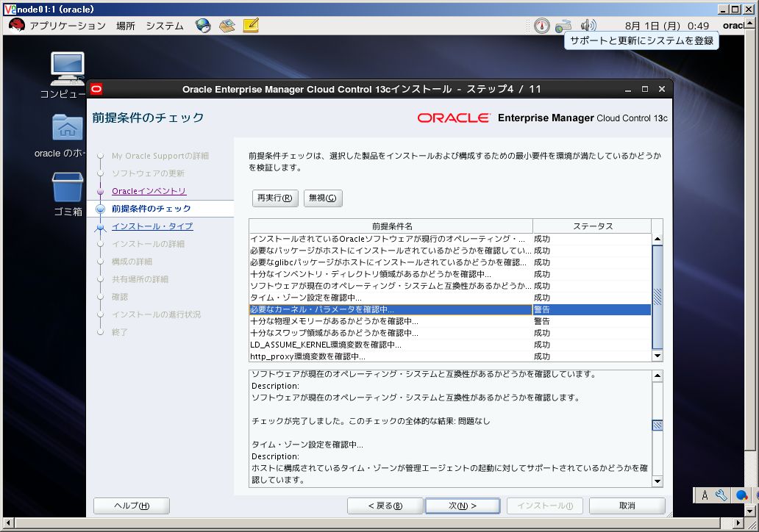The image size is (759, 532).
Task: Click the clock showing 8月 1日 0:49
Action: tap(666, 26)
